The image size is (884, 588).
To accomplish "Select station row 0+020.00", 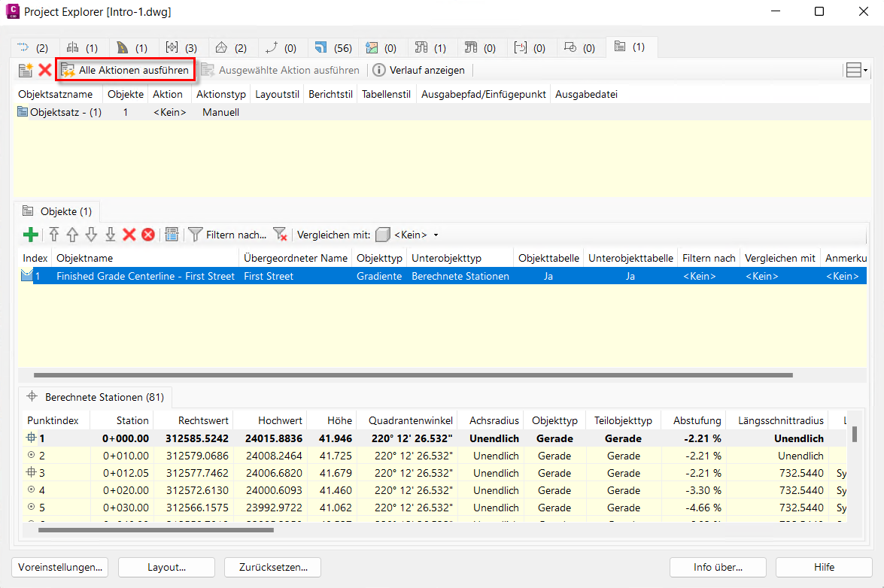I will pyautogui.click(x=435, y=490).
